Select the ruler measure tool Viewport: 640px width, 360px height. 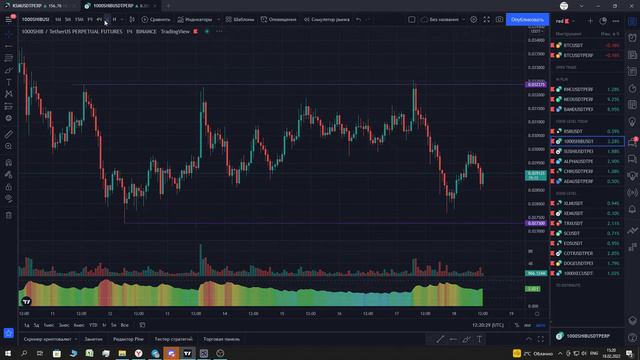[x=9, y=134]
